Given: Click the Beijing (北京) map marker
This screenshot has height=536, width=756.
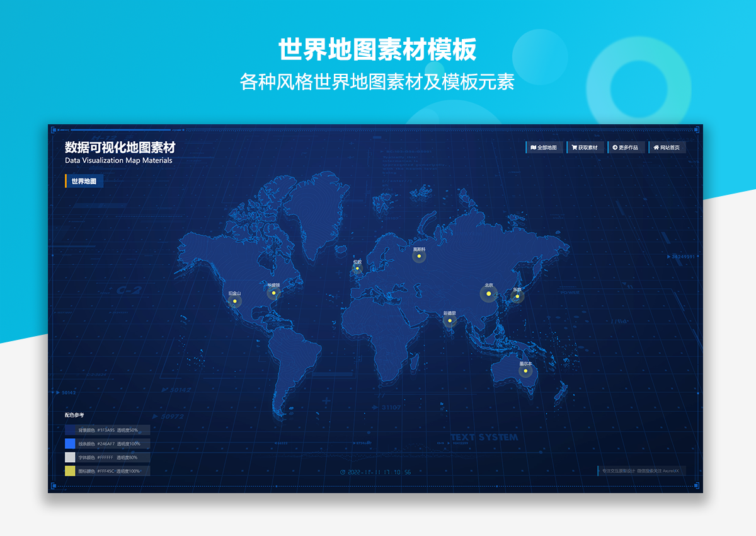Looking at the screenshot, I should tap(488, 293).
